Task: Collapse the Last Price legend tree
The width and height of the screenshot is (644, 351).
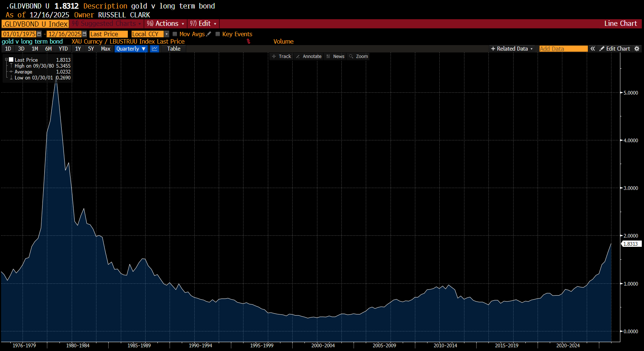Action: tap(6, 59)
